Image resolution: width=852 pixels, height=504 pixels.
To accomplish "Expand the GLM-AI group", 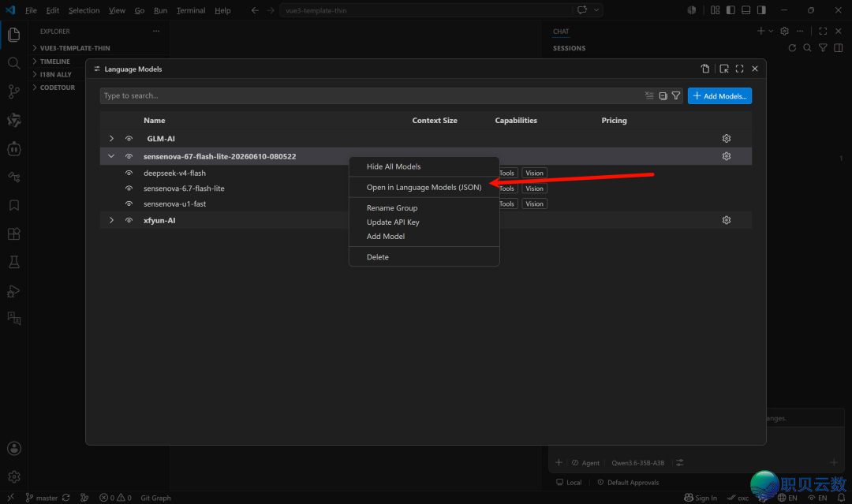I will [x=111, y=139].
